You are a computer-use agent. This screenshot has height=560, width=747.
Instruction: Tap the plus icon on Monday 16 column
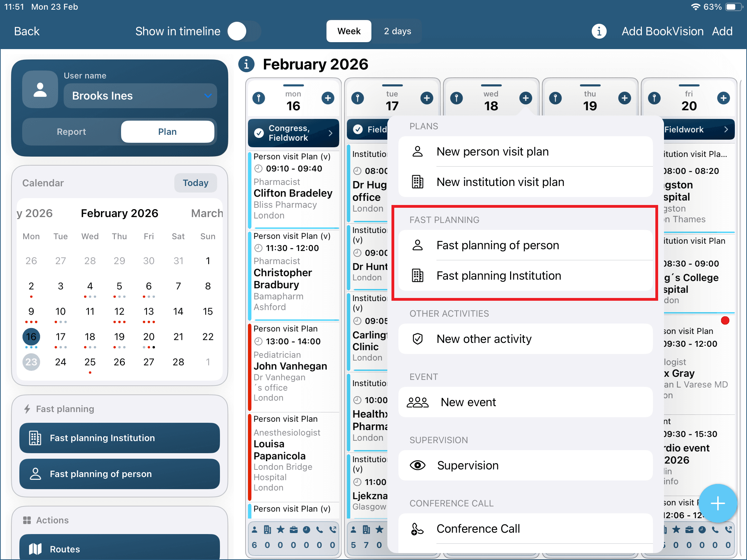[328, 98]
